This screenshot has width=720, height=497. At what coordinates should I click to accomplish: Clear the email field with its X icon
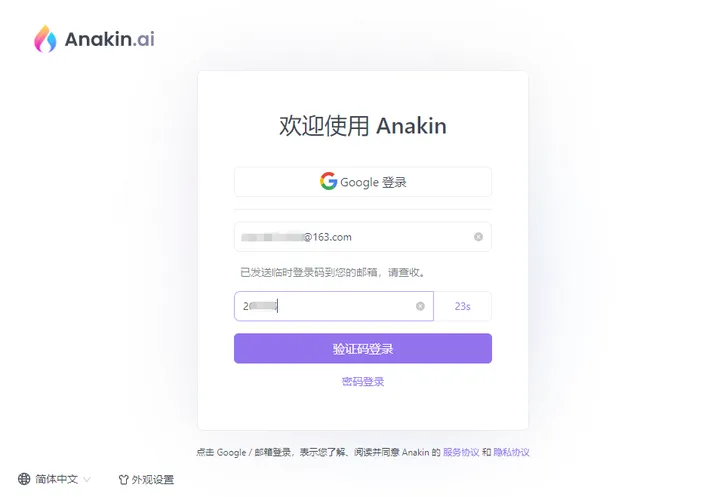pyautogui.click(x=478, y=237)
